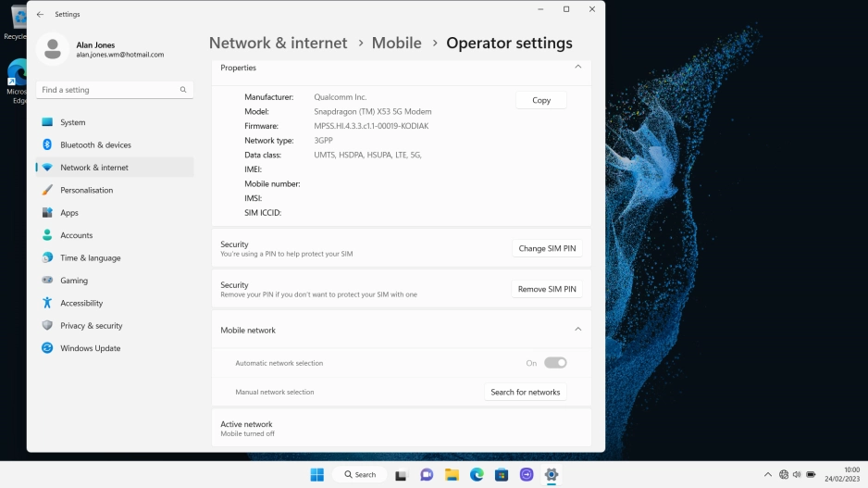Open Personalisation settings page
The height and width of the screenshot is (488, 868).
coord(86,190)
